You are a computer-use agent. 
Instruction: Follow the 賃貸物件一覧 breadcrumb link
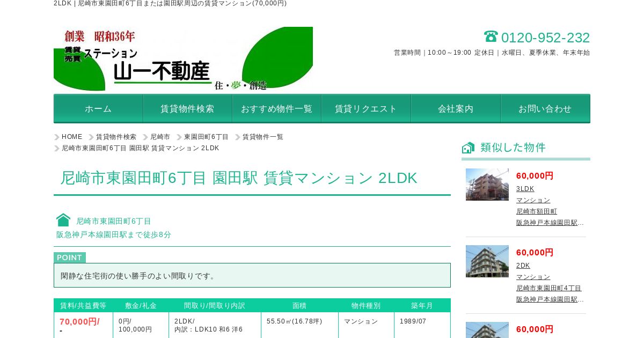coord(263,137)
